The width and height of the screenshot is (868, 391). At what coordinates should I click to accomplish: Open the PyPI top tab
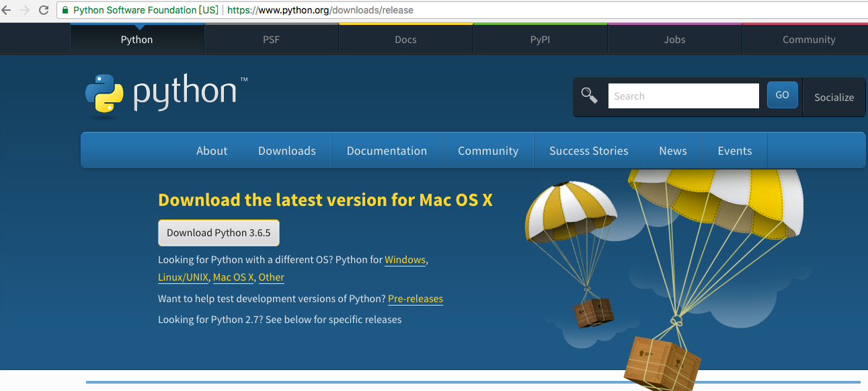(x=541, y=39)
